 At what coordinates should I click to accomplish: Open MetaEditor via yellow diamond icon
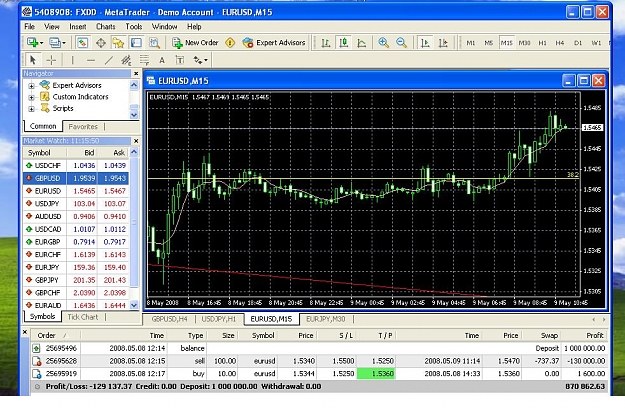[x=230, y=43]
